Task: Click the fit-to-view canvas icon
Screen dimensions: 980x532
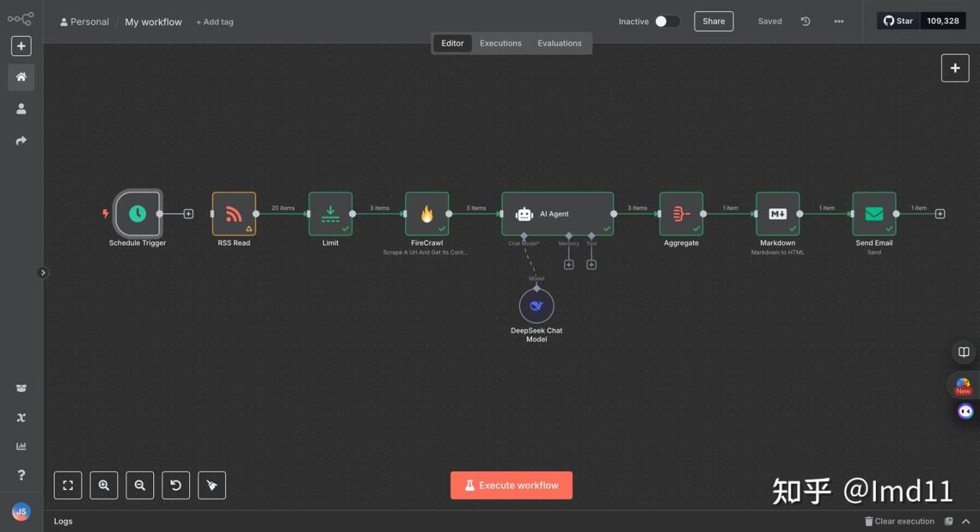Action: coord(68,485)
